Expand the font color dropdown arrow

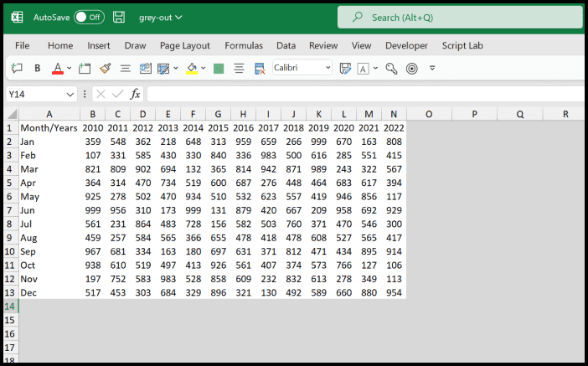pos(70,68)
